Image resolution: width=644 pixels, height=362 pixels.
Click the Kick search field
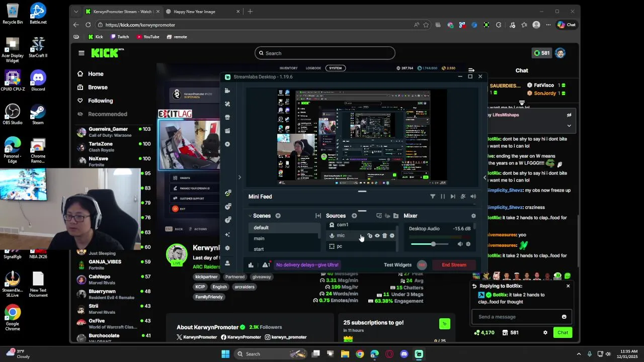(x=325, y=53)
